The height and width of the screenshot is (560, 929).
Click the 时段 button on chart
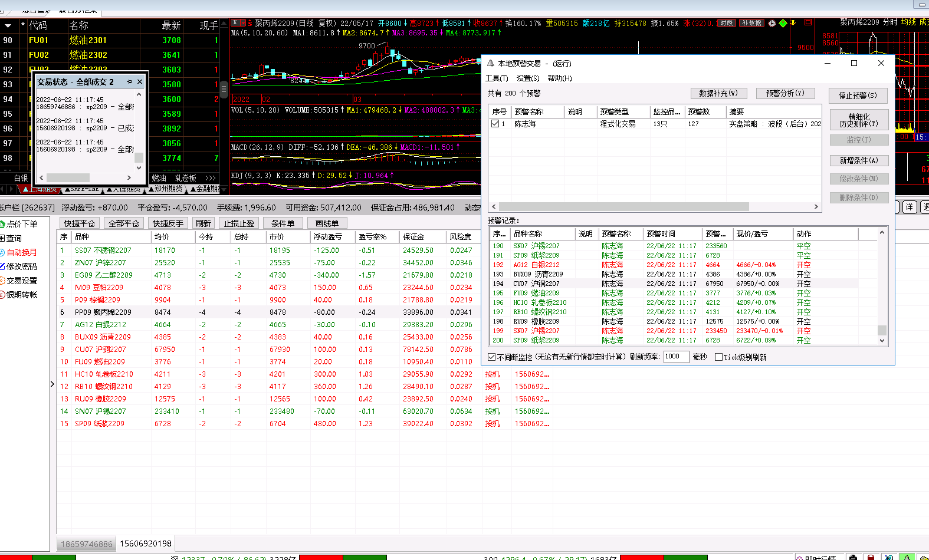point(727,23)
